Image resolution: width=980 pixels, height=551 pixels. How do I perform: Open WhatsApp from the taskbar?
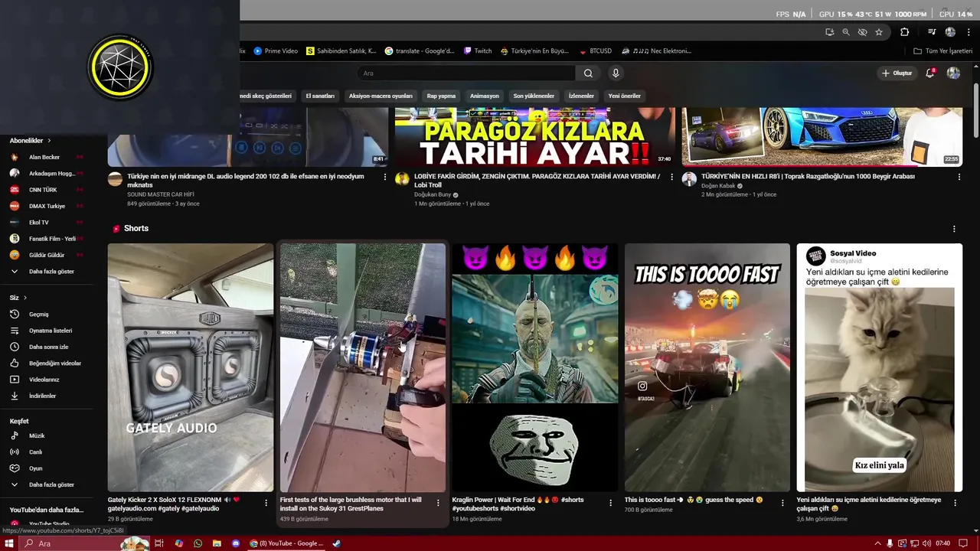click(x=198, y=543)
